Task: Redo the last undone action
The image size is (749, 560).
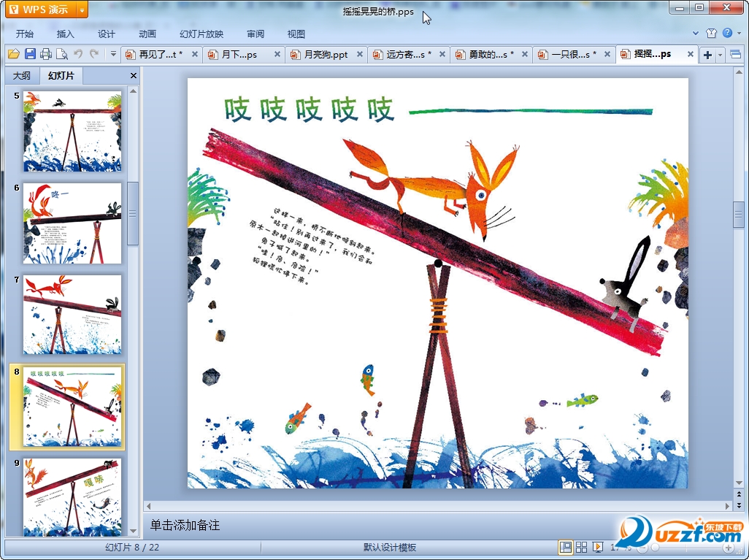Action: 94,54
